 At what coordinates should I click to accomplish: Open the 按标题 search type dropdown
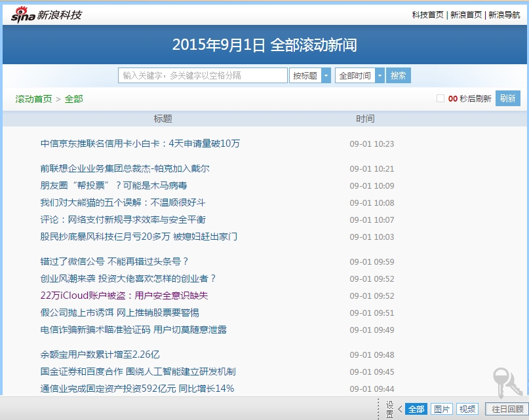point(326,76)
